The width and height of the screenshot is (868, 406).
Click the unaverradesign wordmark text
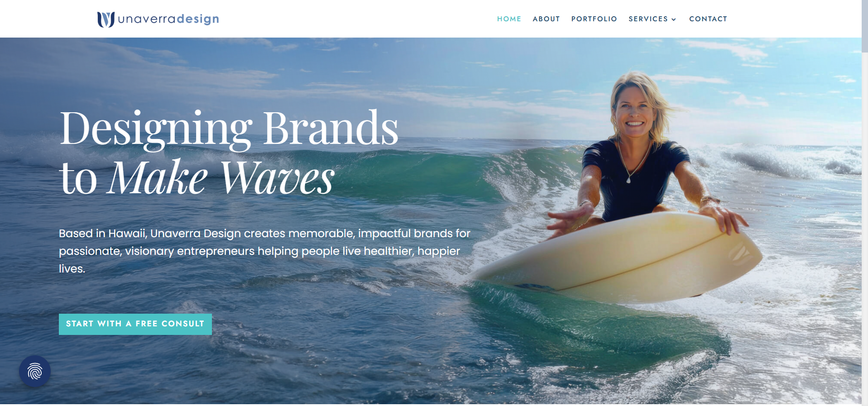168,19
